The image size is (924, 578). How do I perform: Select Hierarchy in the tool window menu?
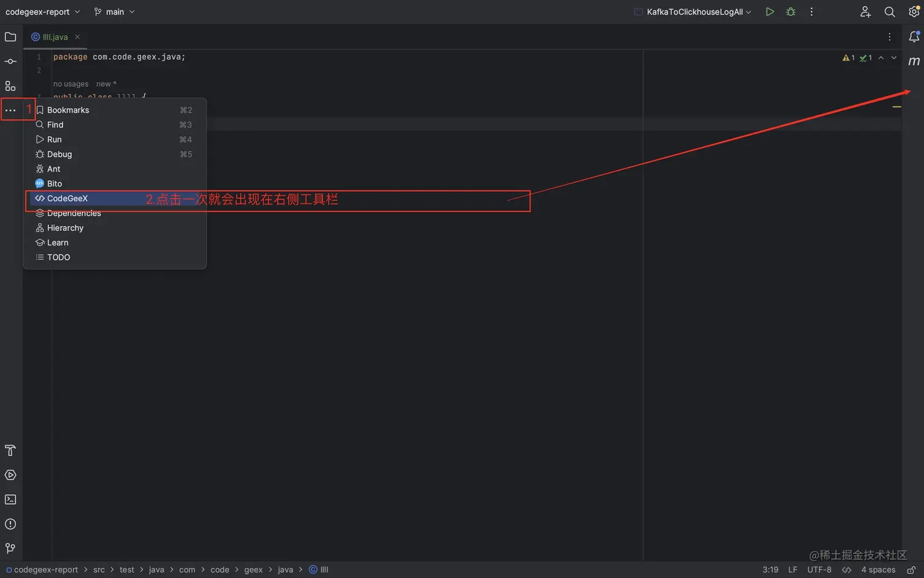(x=115, y=228)
